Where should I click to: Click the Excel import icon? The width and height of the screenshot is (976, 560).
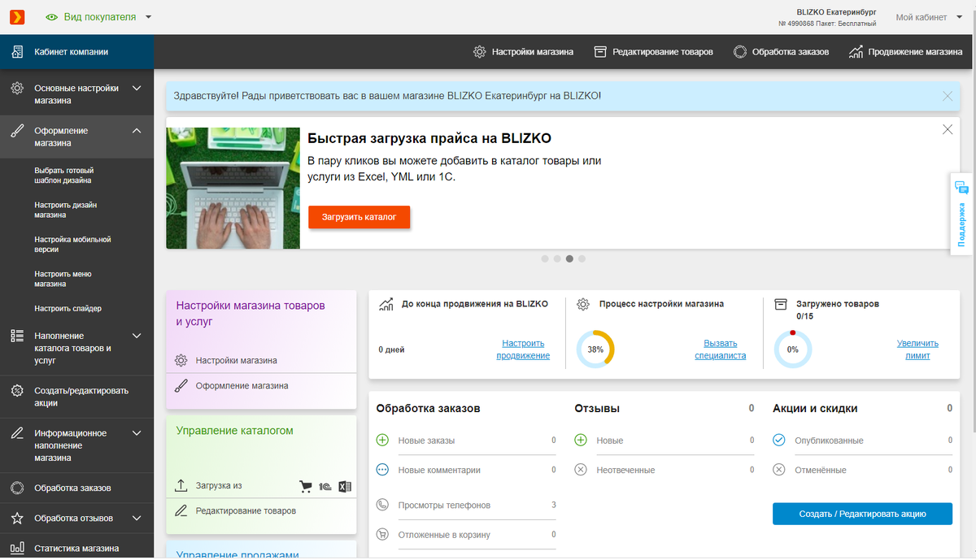coord(345,487)
